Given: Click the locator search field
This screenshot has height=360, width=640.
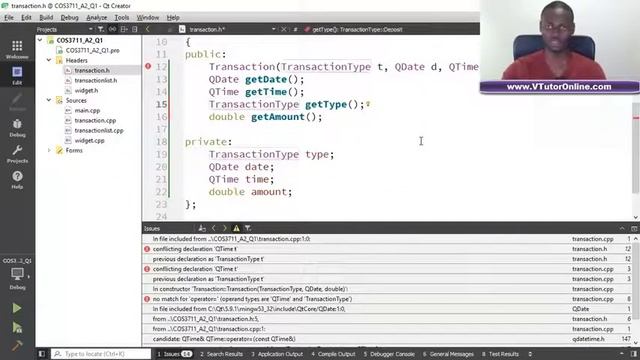Looking at the screenshot, I should [x=101, y=354].
